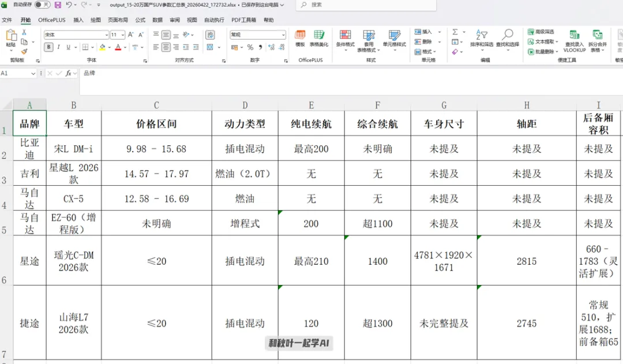
Task: Open 套用表格格式 dropdown
Action: (369, 41)
